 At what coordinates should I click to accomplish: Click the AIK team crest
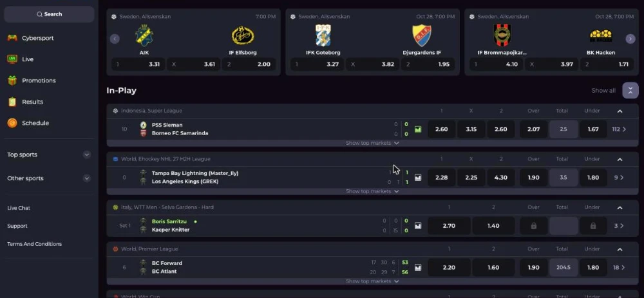coord(144,35)
